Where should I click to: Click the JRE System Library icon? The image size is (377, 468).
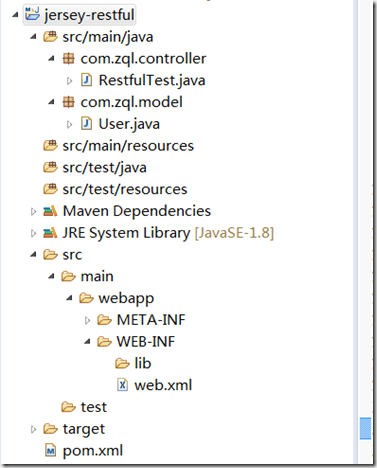50,232
